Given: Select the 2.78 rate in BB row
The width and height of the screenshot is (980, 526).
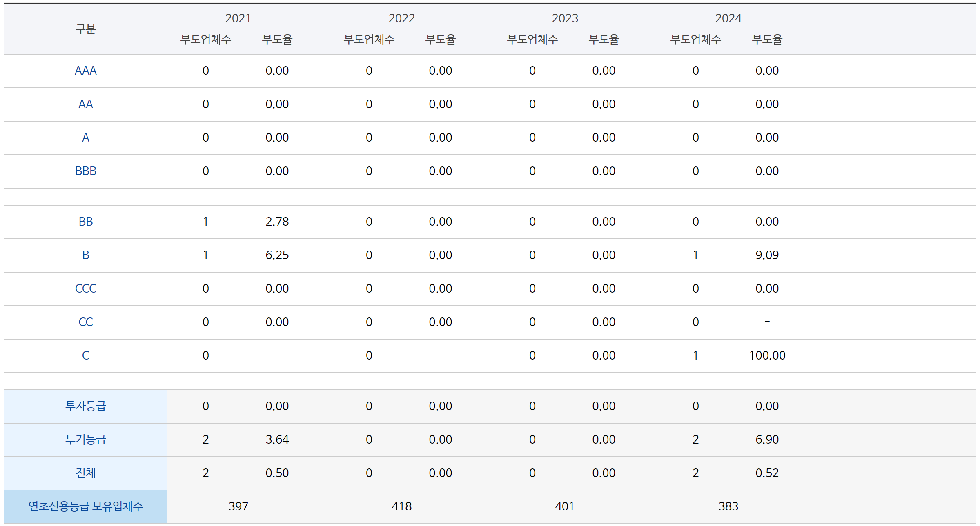Looking at the screenshot, I should pyautogui.click(x=277, y=222).
